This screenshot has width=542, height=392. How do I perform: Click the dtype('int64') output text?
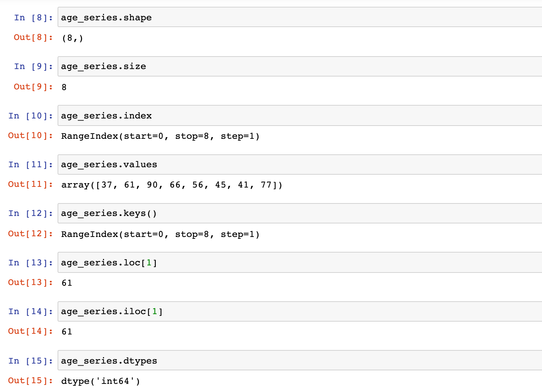click(x=101, y=381)
